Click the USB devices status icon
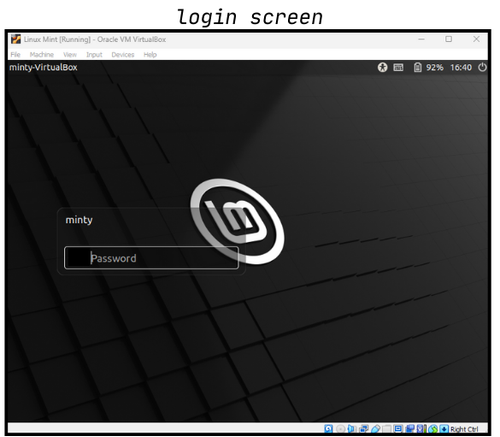Image resolution: width=500 pixels, height=437 pixels. (x=375, y=429)
